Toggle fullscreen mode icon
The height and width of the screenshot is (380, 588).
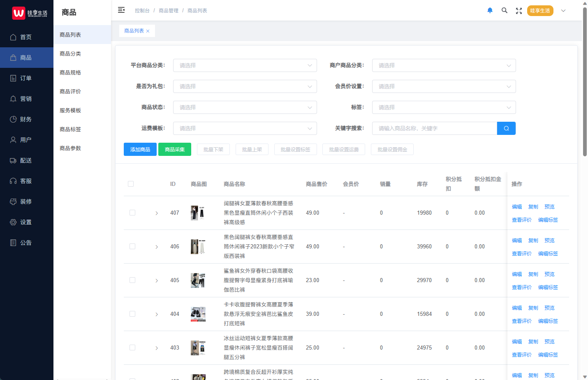pos(519,11)
